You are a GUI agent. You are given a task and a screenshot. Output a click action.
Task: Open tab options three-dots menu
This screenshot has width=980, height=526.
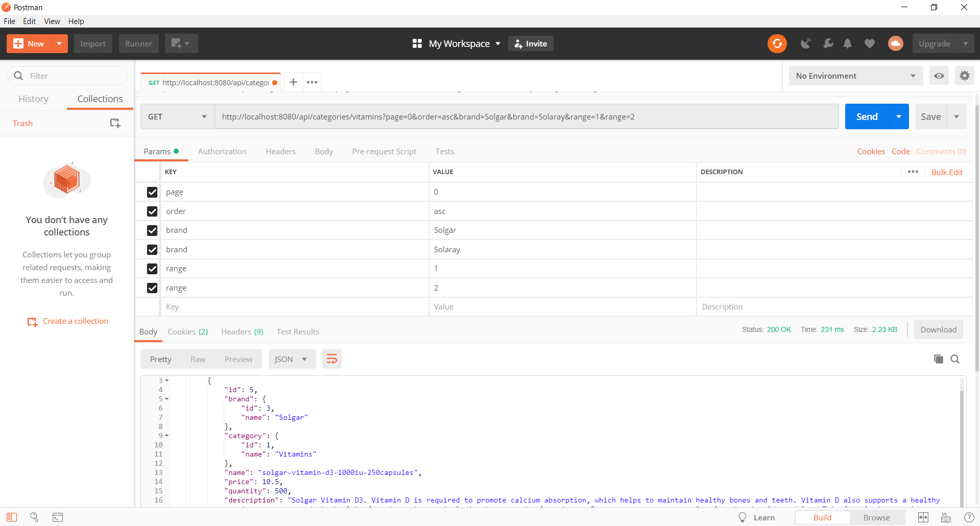click(312, 82)
